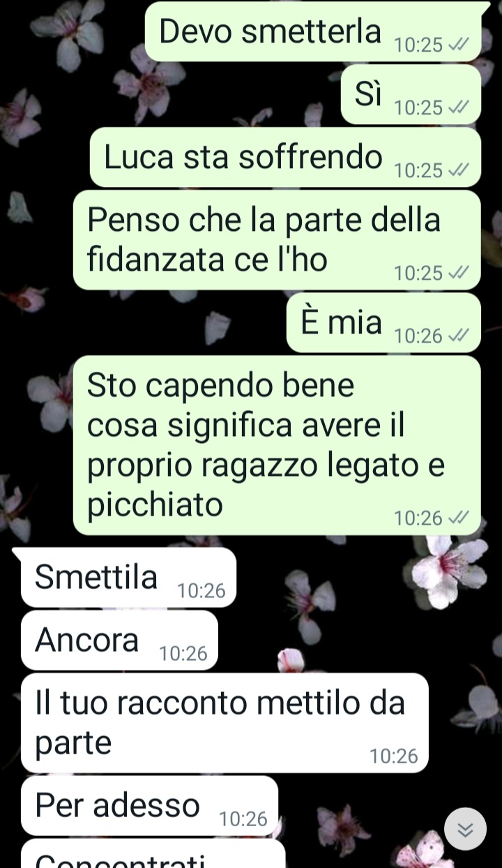Image resolution: width=502 pixels, height=868 pixels.
Task: Tap the partially visible 'Concentrati' message
Action: pos(153,854)
